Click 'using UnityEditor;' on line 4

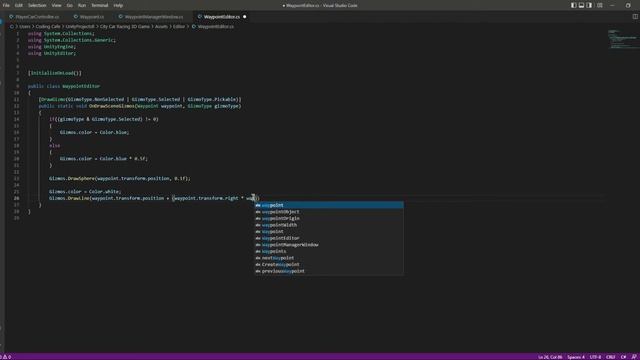[x=52, y=53]
